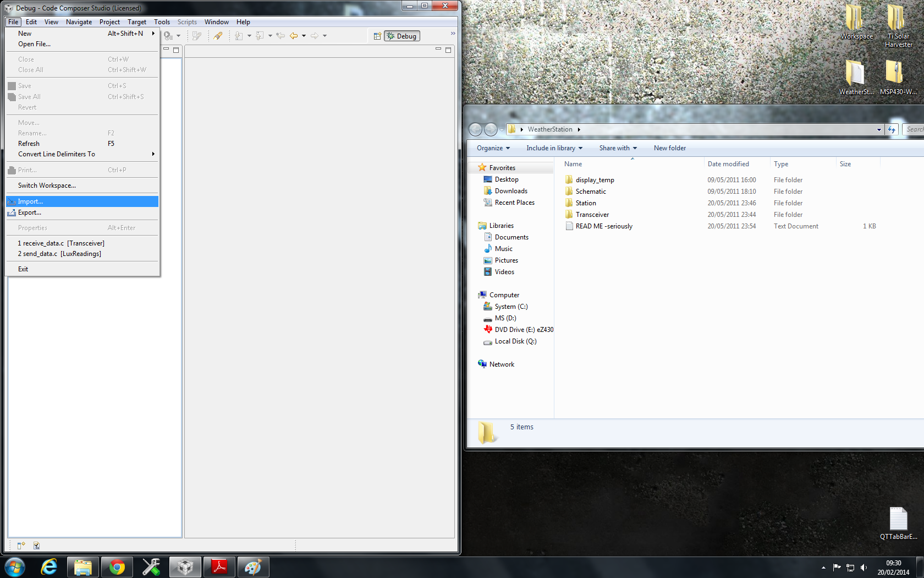This screenshot has height=578, width=924.
Task: Select the MSP430-W... zipped folder on desktop
Action: pyautogui.click(x=898, y=77)
